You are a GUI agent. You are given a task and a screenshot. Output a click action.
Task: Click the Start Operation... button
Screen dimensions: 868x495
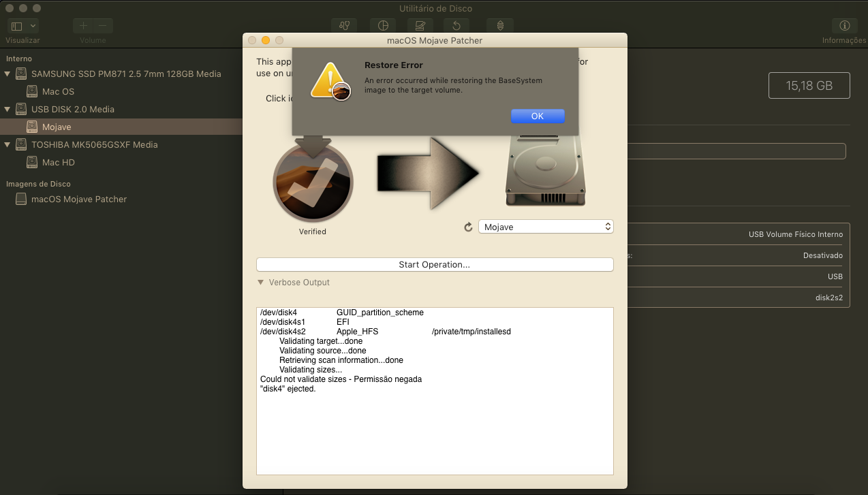435,264
